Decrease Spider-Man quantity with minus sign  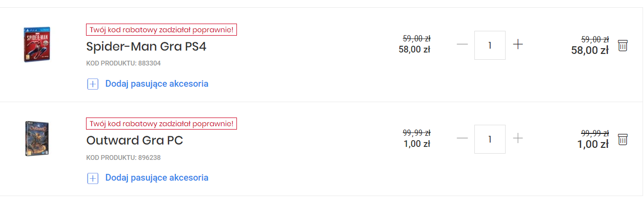(x=462, y=44)
